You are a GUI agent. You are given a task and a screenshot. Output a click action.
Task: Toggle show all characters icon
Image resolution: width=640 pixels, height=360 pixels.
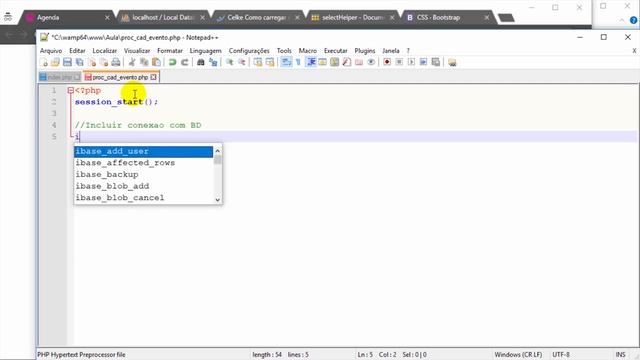coord(298,62)
